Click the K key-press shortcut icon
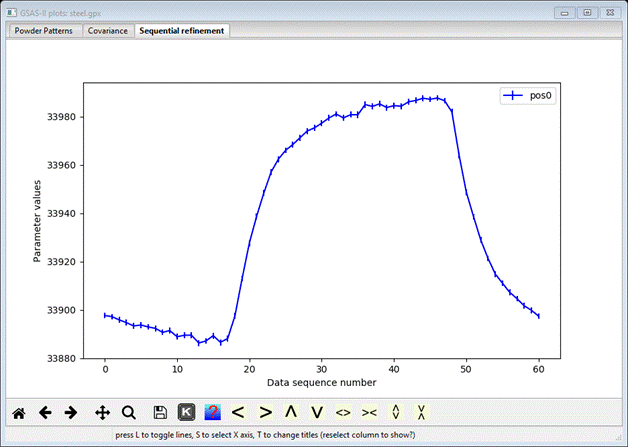This screenshot has height=447, width=628. (x=186, y=411)
